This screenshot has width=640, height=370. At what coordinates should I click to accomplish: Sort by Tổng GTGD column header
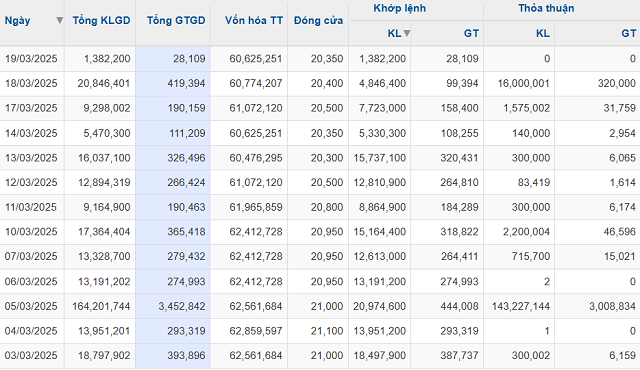click(x=176, y=20)
